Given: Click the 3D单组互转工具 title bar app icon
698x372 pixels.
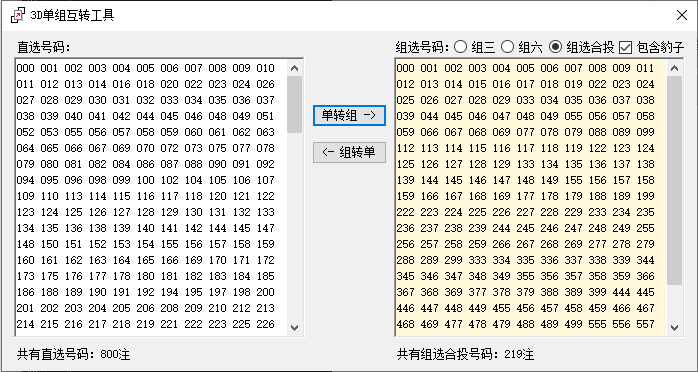Looking at the screenshot, I should click(17, 16).
